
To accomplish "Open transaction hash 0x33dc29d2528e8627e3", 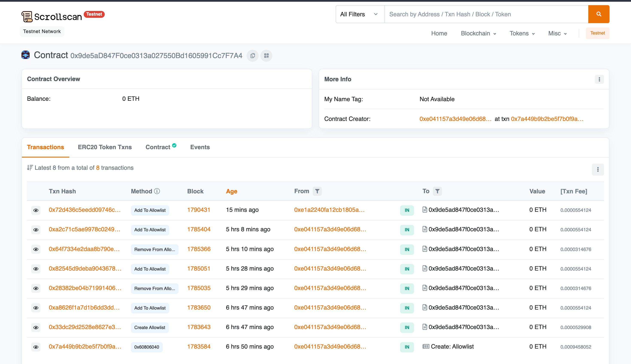I will click(x=85, y=327).
